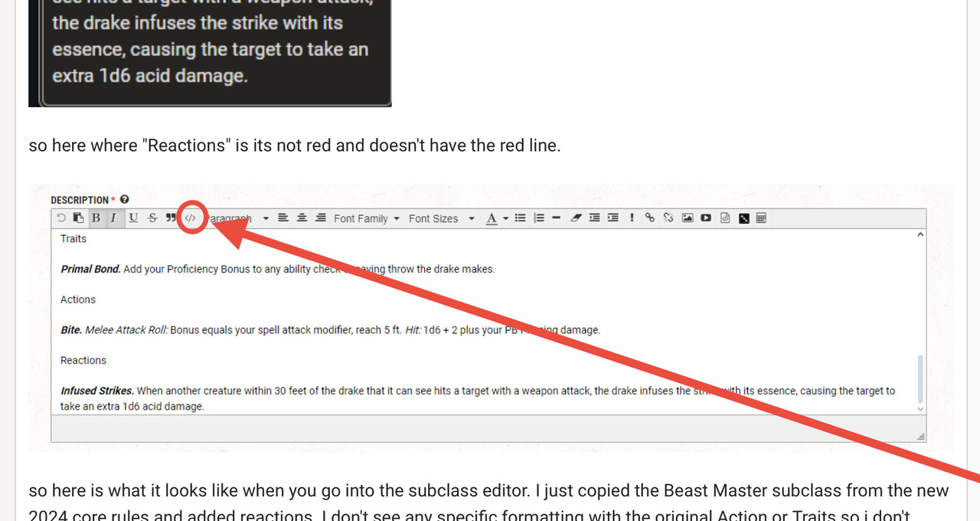The image size is (980, 521).
Task: Click the editor scrollbar up arrow
Action: (x=920, y=235)
